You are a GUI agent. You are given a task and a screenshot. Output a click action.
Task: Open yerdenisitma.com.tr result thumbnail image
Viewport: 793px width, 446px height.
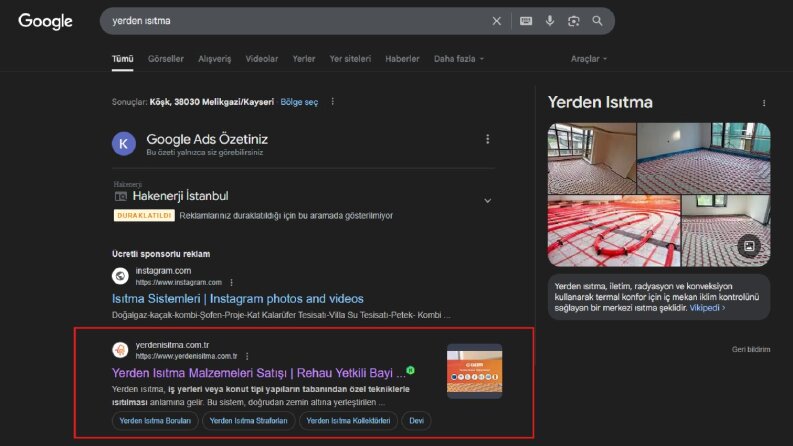point(474,371)
